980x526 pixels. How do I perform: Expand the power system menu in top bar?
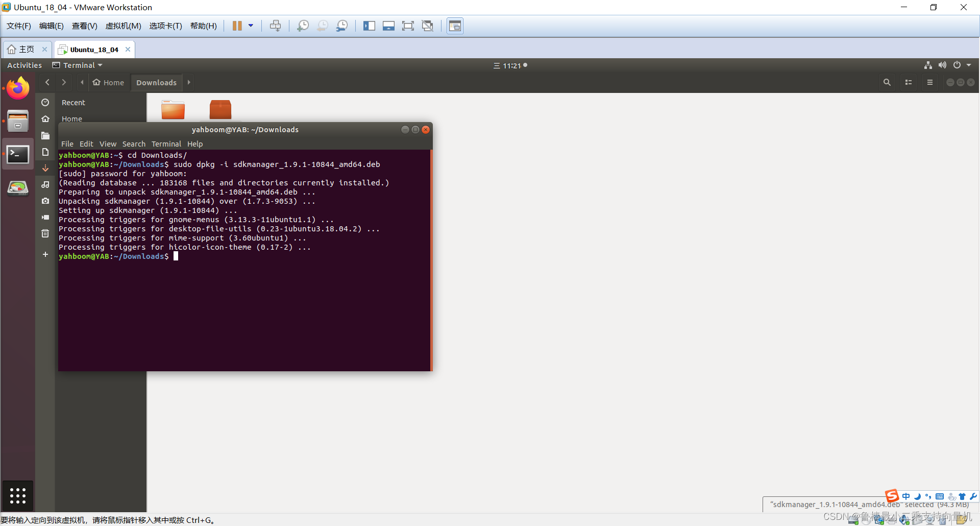pyautogui.click(x=962, y=65)
